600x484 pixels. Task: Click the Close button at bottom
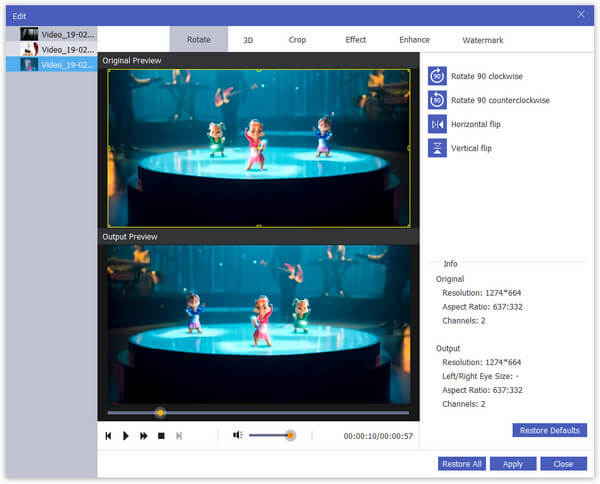pyautogui.click(x=563, y=464)
